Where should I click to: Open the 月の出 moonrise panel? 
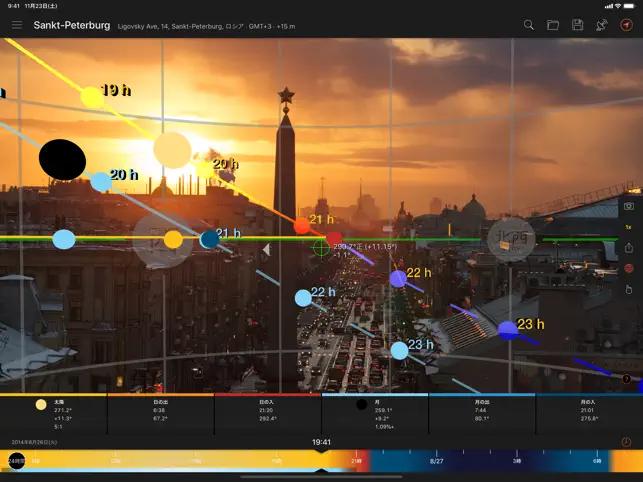482,414
